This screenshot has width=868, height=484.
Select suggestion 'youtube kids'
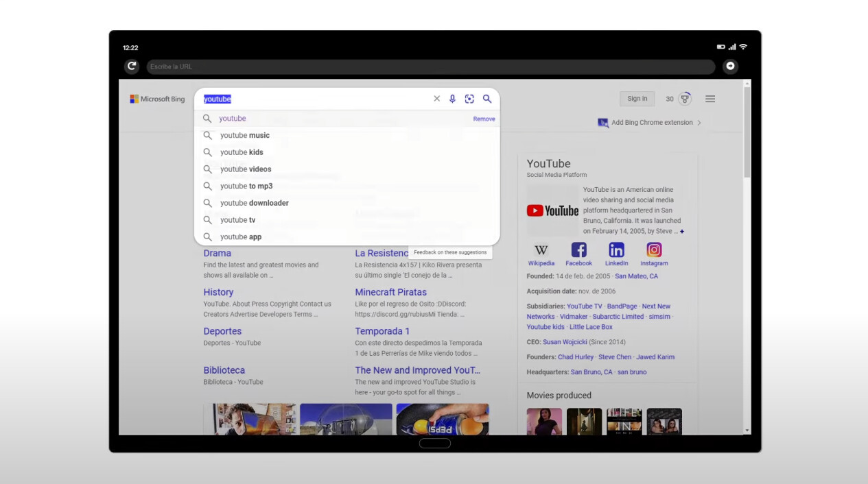coord(347,152)
